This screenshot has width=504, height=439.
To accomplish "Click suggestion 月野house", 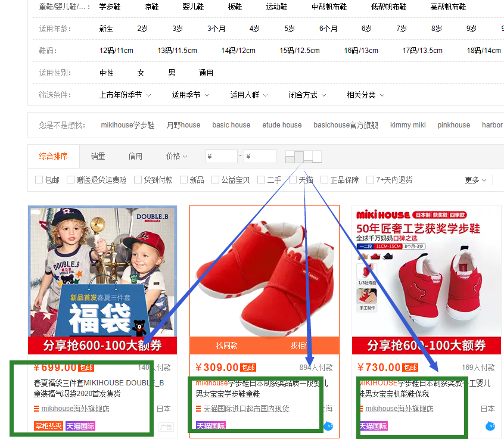I will coord(183,125).
